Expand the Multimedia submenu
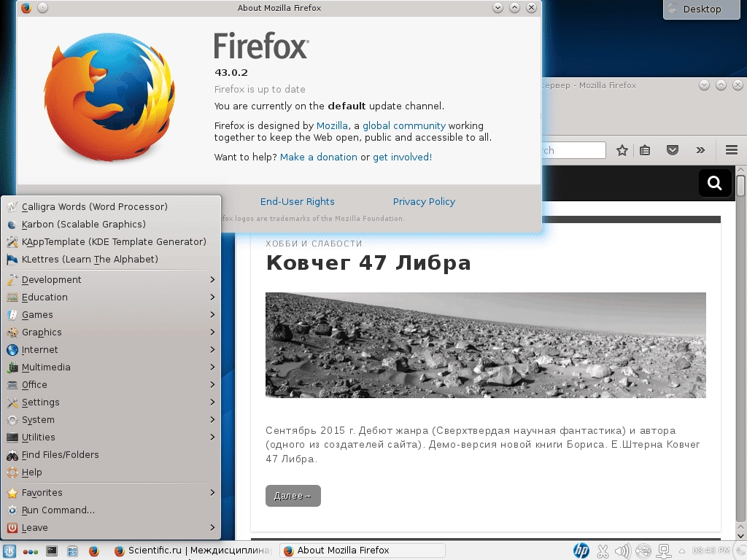Image resolution: width=747 pixels, height=560 pixels. tap(111, 367)
